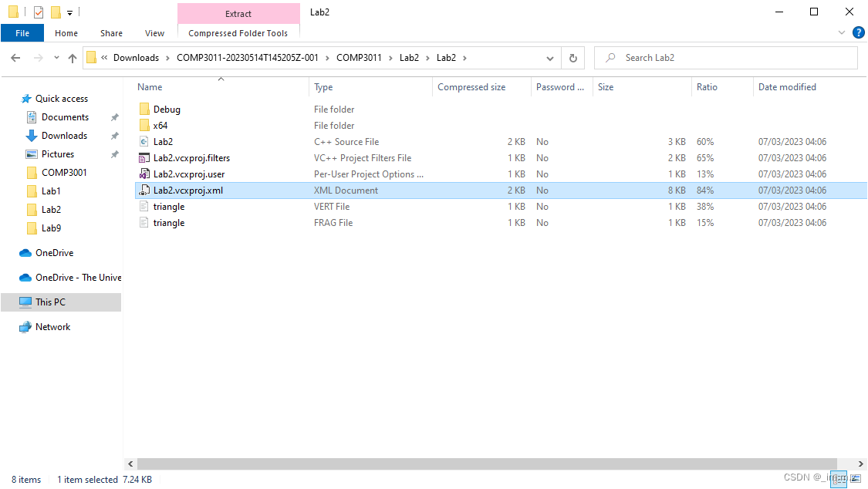Image resolution: width=868 pixels, height=489 pixels.
Task: Switch to large thumbnails view
Action: [856, 479]
